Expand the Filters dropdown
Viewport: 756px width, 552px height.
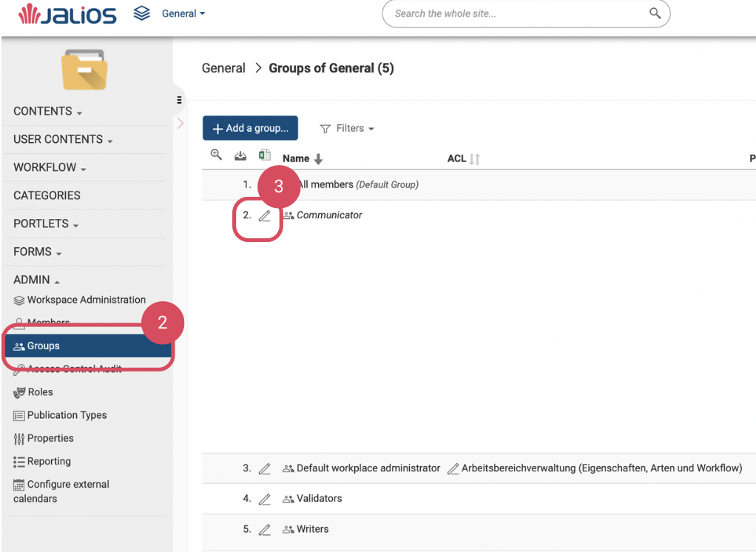[x=347, y=129]
